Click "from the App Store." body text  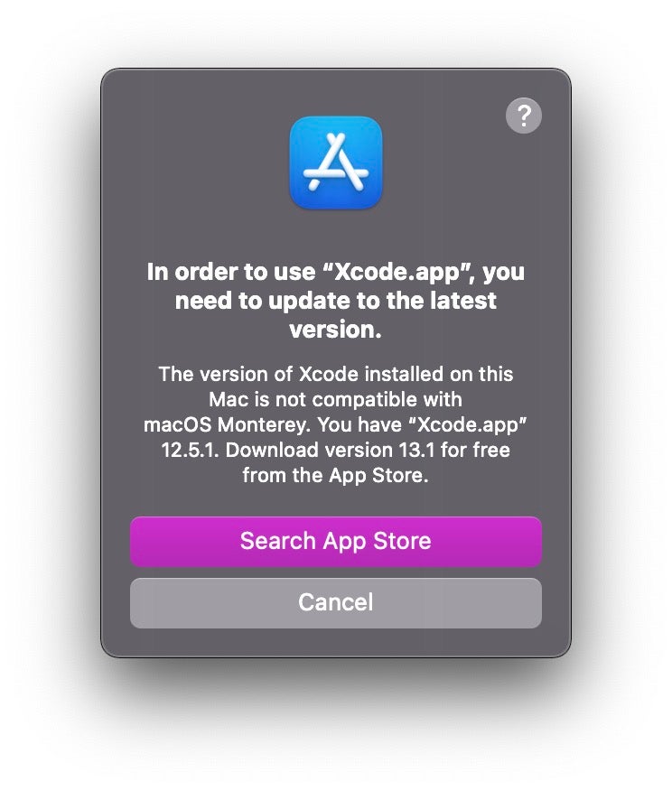(x=335, y=475)
